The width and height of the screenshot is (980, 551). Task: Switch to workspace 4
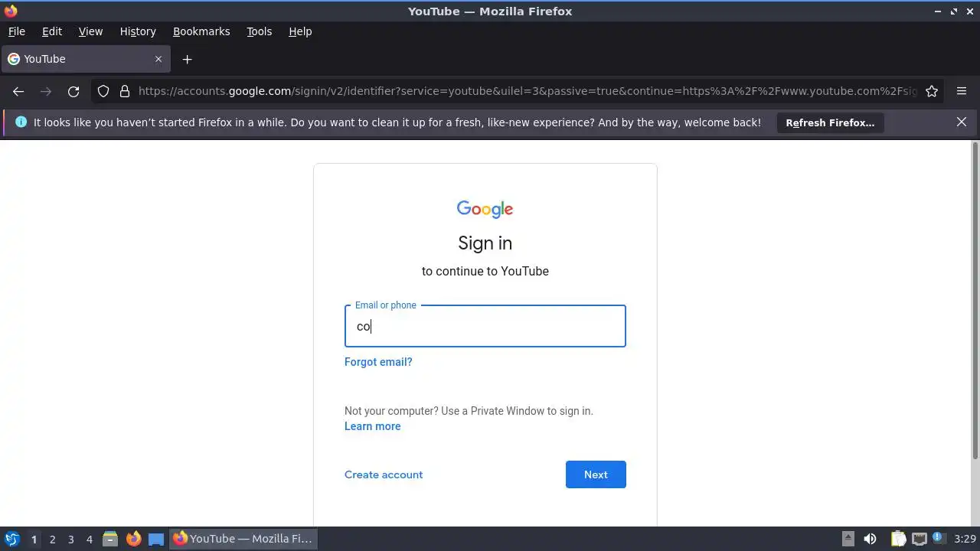tap(89, 539)
